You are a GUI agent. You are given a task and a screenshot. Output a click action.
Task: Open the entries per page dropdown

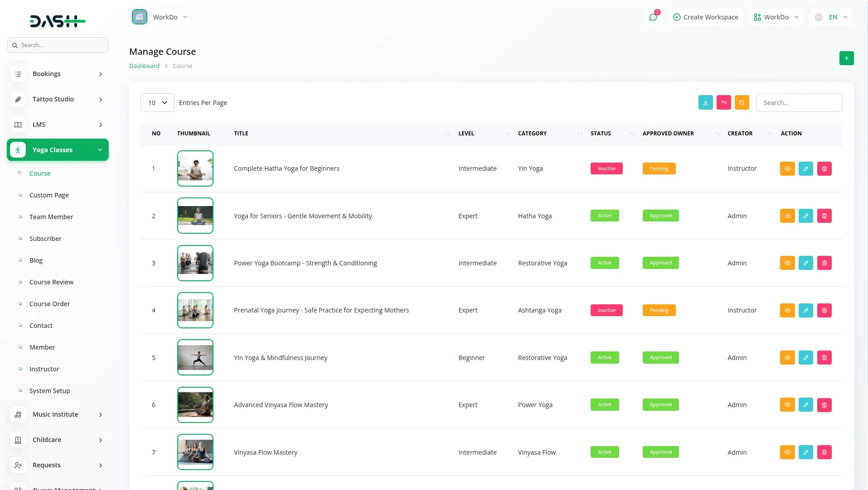point(157,103)
